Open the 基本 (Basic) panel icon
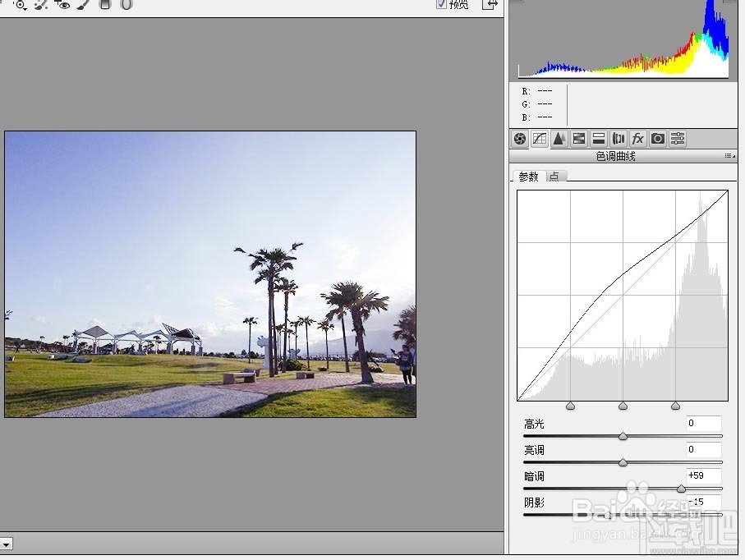The width and height of the screenshot is (745, 560). 520,138
